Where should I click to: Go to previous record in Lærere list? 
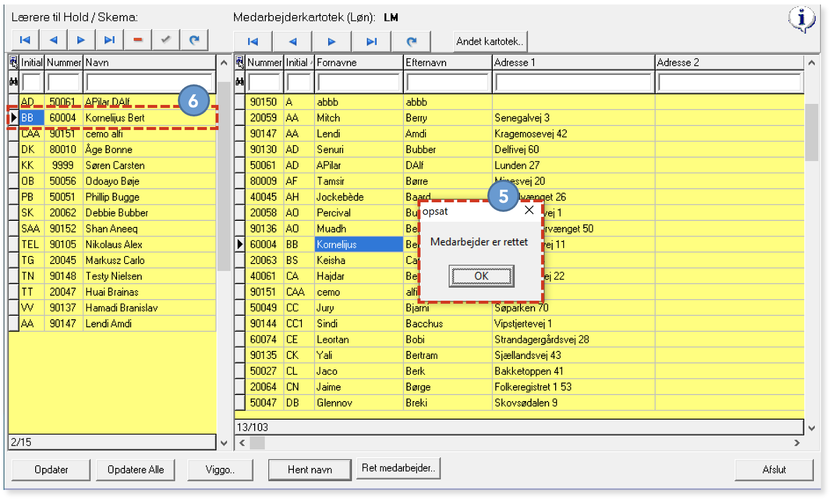pyautogui.click(x=53, y=40)
